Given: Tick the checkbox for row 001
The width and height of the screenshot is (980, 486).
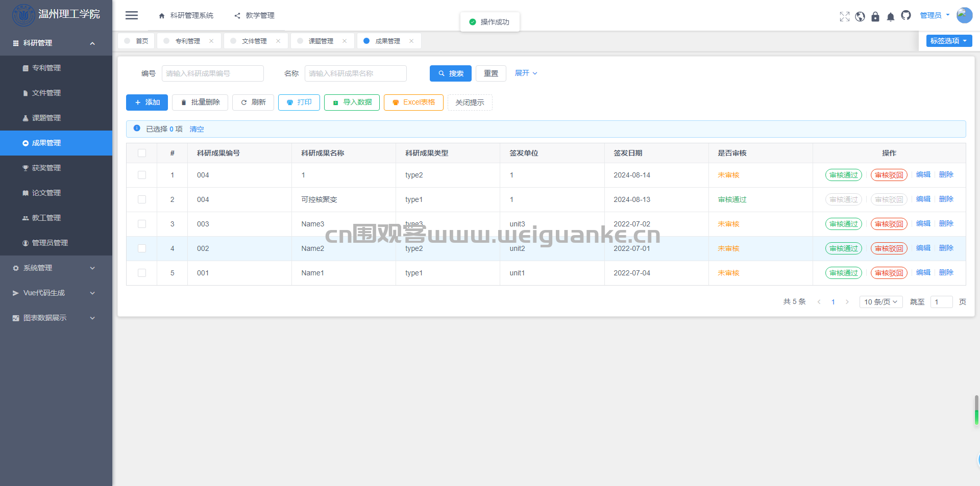Looking at the screenshot, I should point(142,273).
